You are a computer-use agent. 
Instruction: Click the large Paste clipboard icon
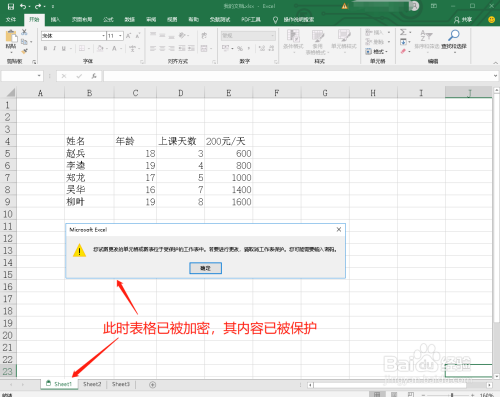point(11,36)
